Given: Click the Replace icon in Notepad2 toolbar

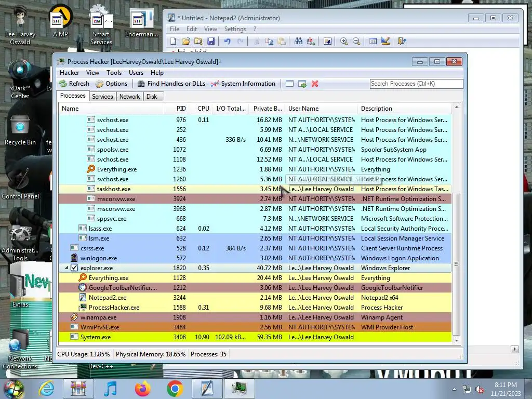Looking at the screenshot, I should click(x=311, y=42).
